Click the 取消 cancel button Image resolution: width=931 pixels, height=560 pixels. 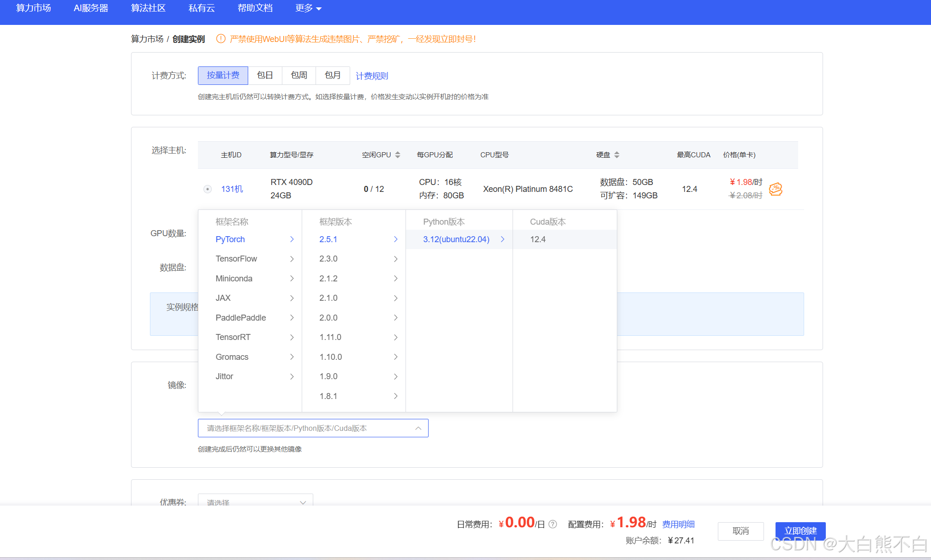pyautogui.click(x=740, y=531)
